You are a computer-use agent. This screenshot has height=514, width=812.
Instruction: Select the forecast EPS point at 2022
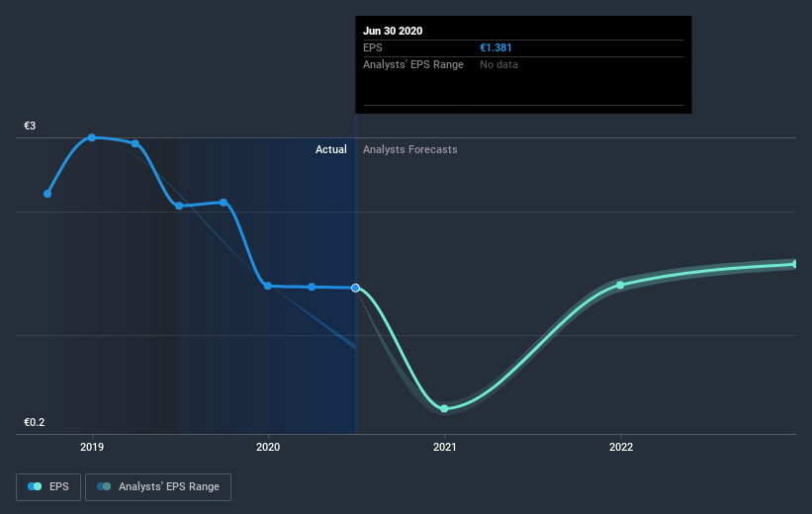click(620, 286)
